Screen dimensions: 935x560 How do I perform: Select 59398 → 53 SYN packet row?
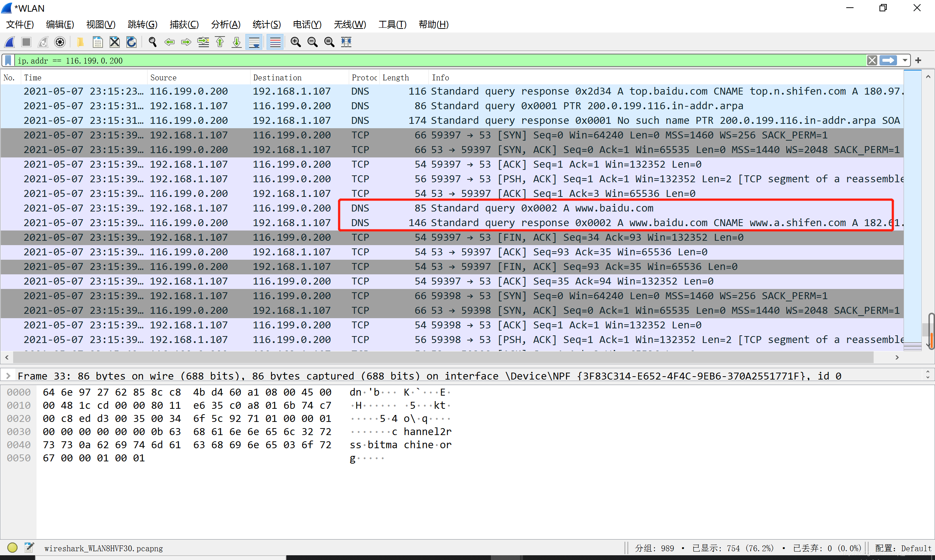pos(452,296)
